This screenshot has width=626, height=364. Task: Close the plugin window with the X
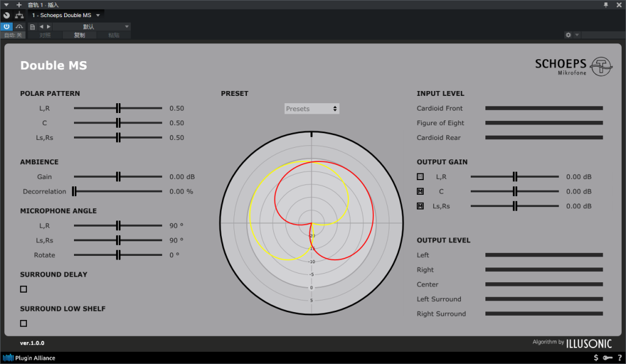(x=619, y=5)
